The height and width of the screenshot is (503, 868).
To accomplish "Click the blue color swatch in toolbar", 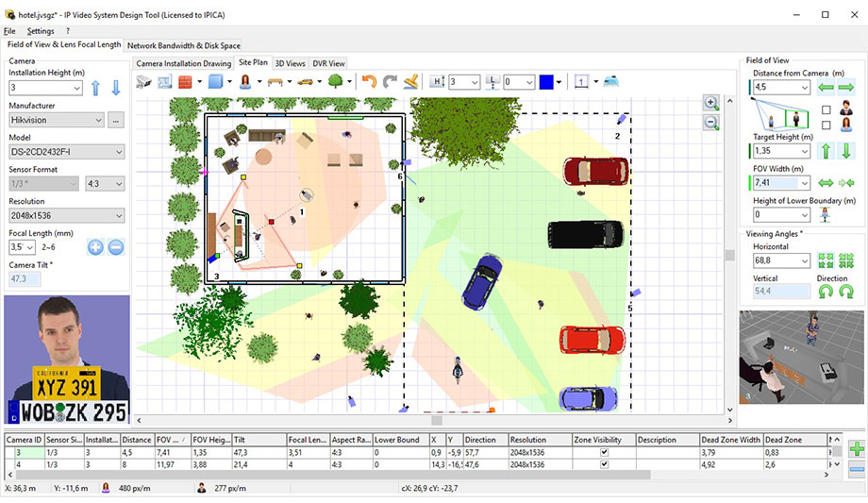I will [546, 82].
